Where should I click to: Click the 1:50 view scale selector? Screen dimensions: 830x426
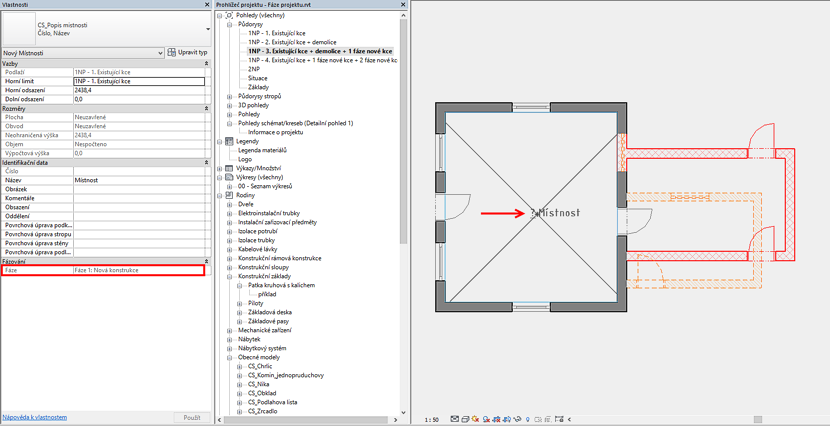[x=431, y=420]
